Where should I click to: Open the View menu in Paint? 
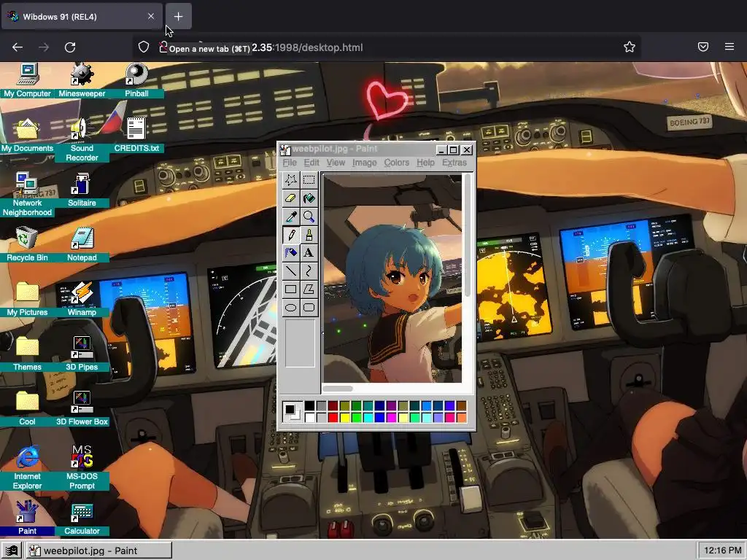pyautogui.click(x=336, y=163)
